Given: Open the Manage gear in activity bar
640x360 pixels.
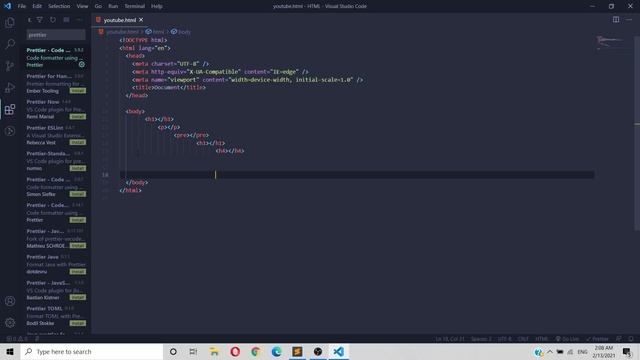Looking at the screenshot, I should click(10, 323).
